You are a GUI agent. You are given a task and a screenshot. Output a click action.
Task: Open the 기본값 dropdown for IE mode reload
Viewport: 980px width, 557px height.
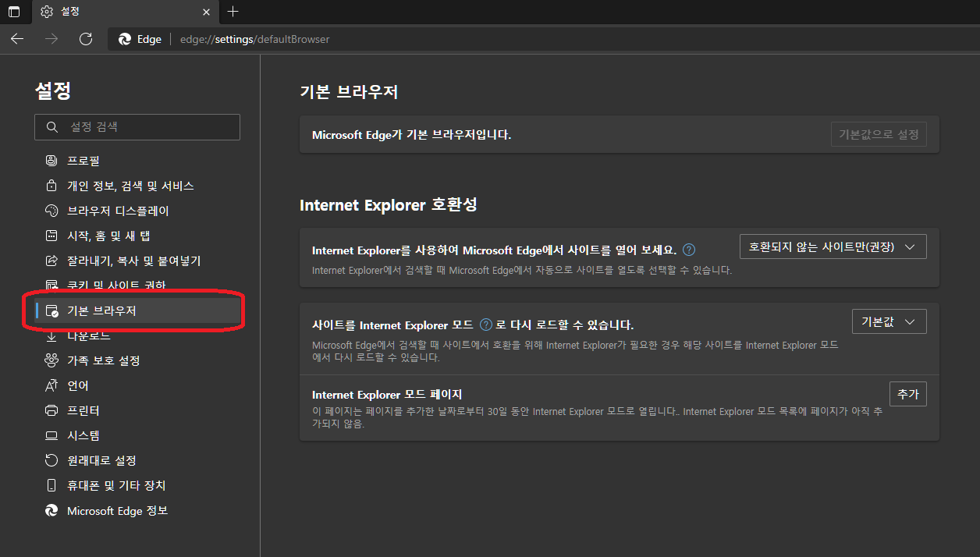click(889, 321)
